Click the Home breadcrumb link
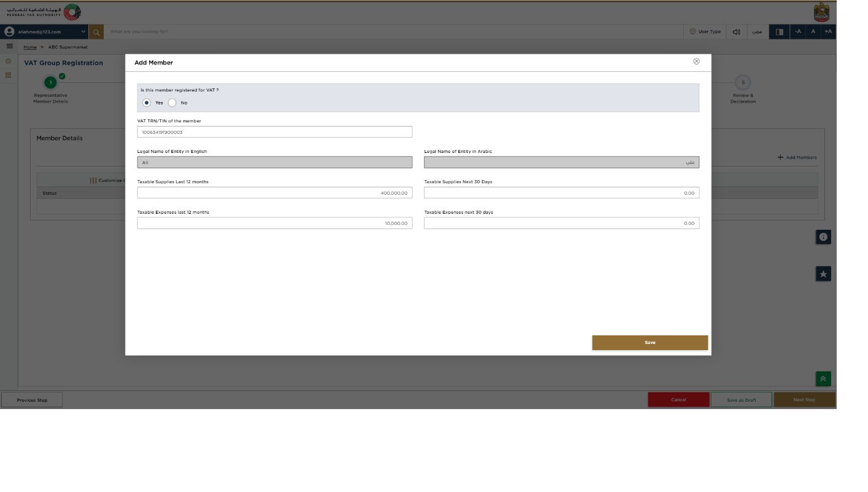 click(30, 47)
